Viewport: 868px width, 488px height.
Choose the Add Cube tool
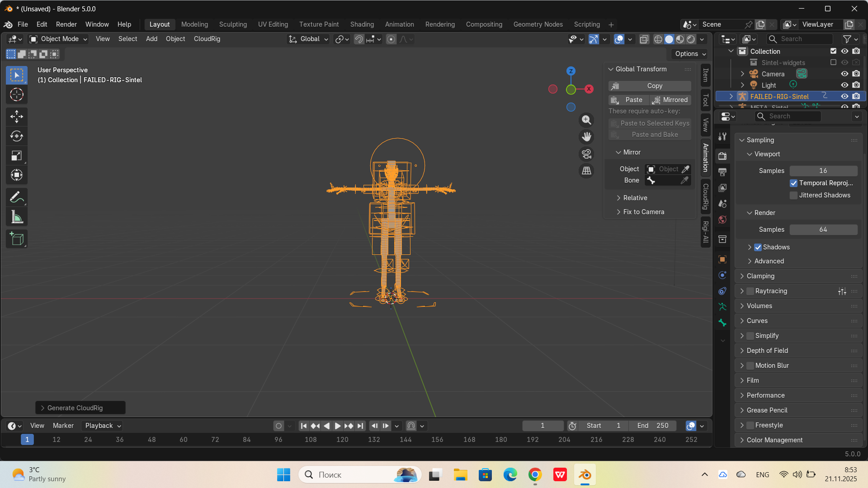17,239
